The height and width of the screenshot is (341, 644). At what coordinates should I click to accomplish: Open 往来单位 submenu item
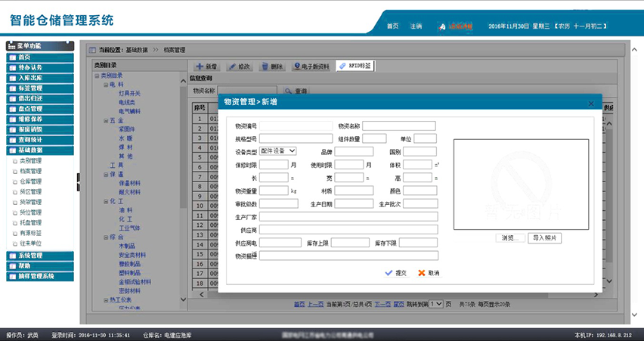[x=30, y=243]
